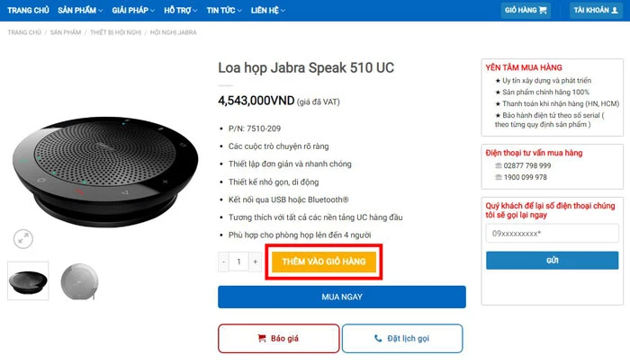The width and height of the screenshot is (630, 364).
Task: Submit phone number with Gửi button
Action: [552, 261]
